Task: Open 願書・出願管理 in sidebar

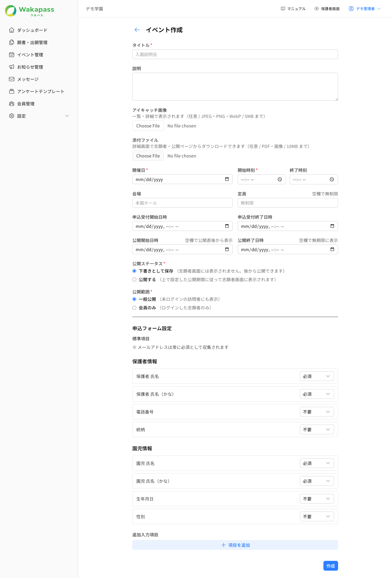Action: 39,42
